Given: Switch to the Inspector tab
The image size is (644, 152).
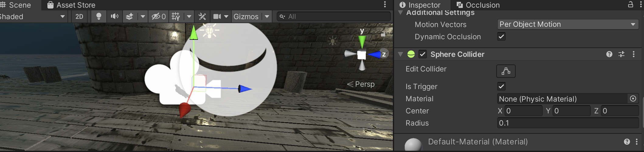Looking at the screenshot, I should (x=420, y=5).
